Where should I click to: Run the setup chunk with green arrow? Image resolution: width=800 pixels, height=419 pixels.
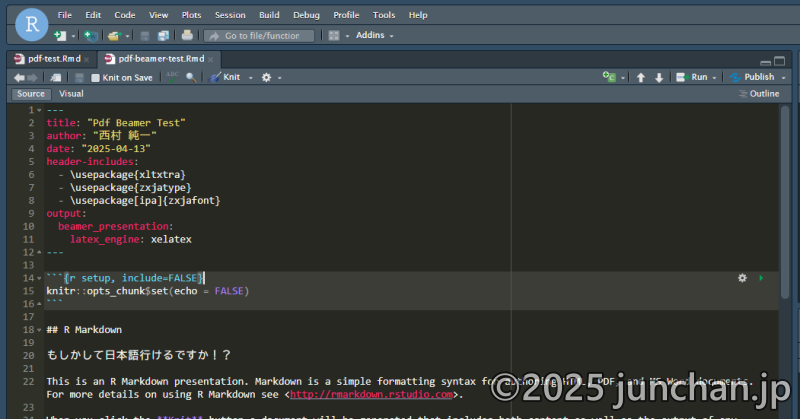761,278
